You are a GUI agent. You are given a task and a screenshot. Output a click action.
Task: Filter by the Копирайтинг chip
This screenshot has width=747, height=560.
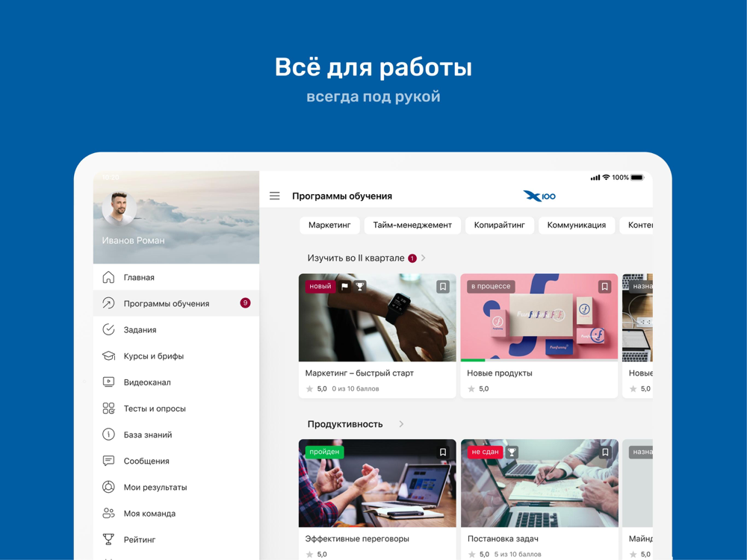[499, 225]
